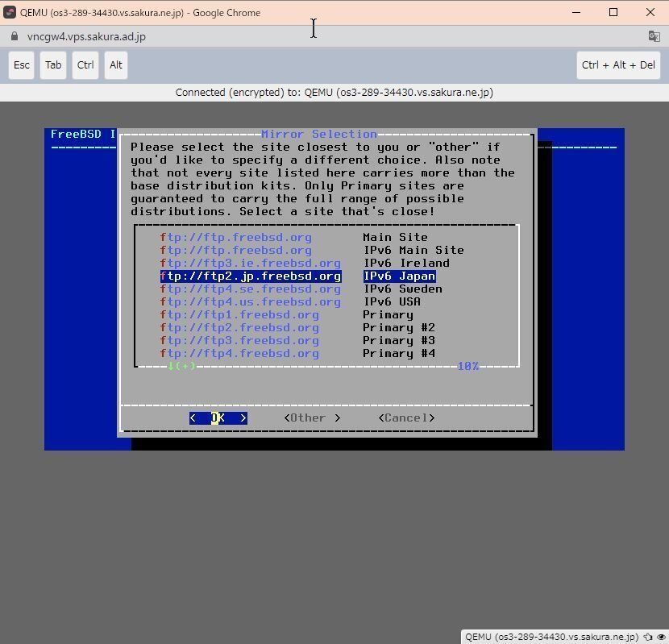Select ftp://ftp3.freebsd.org Primary #3
The image size is (669, 644).
tap(297, 341)
